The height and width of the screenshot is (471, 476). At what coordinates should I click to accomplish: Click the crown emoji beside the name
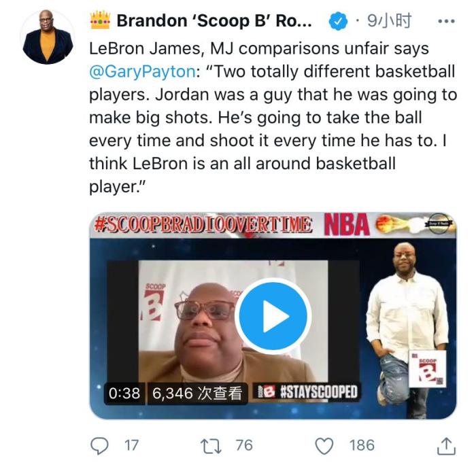coord(100,20)
